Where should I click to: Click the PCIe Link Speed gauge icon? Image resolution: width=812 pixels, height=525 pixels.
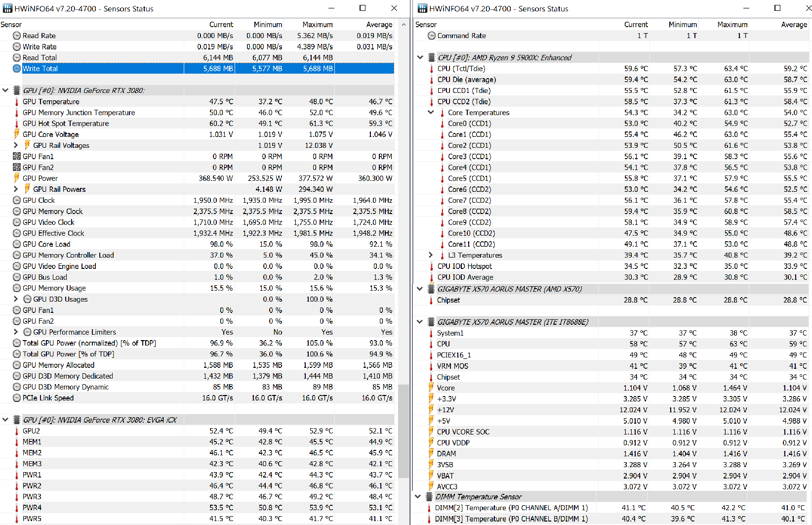tap(17, 397)
